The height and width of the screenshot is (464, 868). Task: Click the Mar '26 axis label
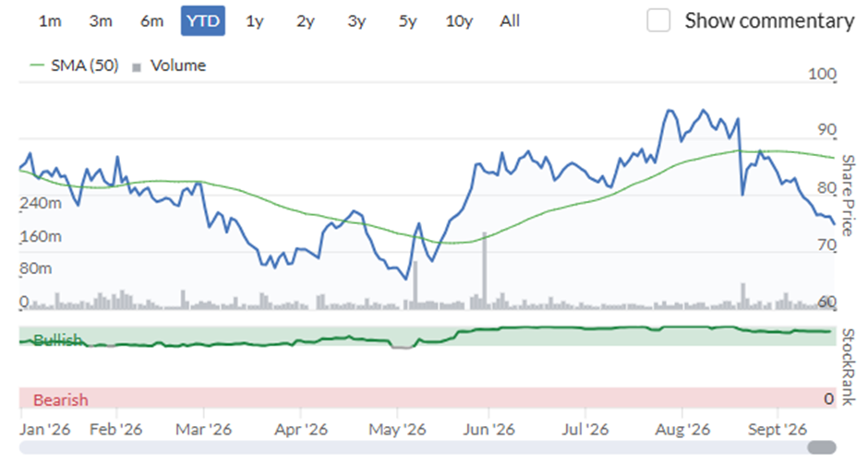point(204,429)
